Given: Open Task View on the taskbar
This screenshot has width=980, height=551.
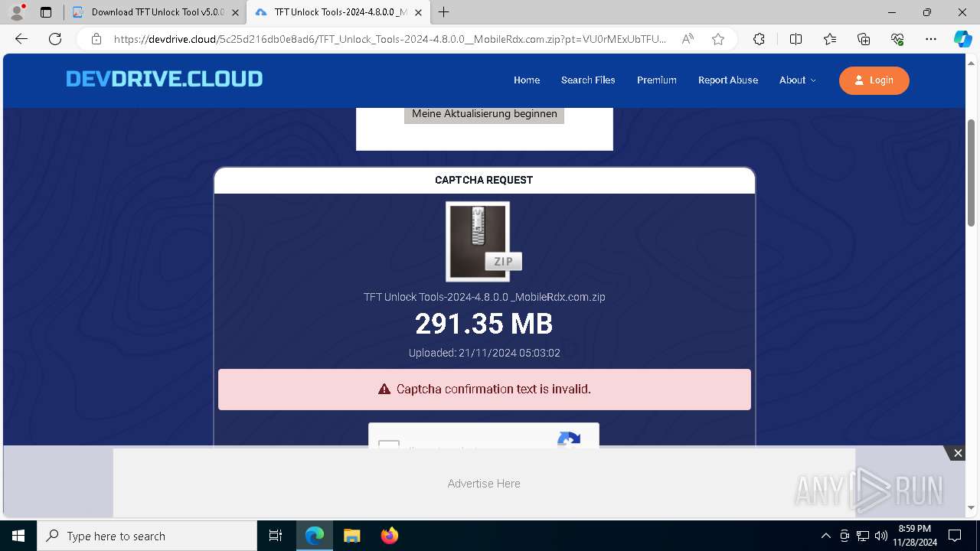Looking at the screenshot, I should click(x=276, y=536).
